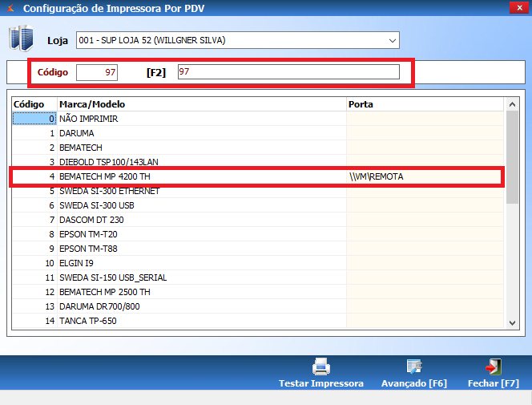Click code cell 0 in first row
Image resolution: width=532 pixels, height=405 pixels.
34,119
